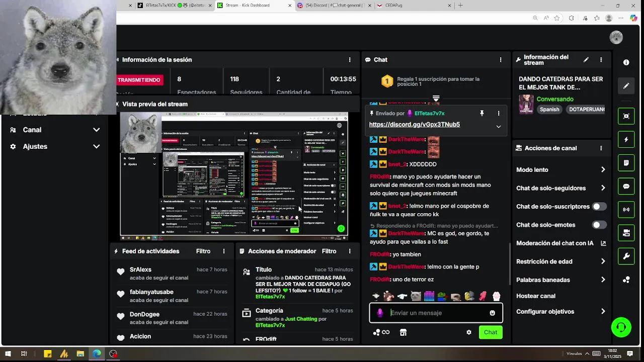Switch to the Discord browser tab

[x=333, y=6]
